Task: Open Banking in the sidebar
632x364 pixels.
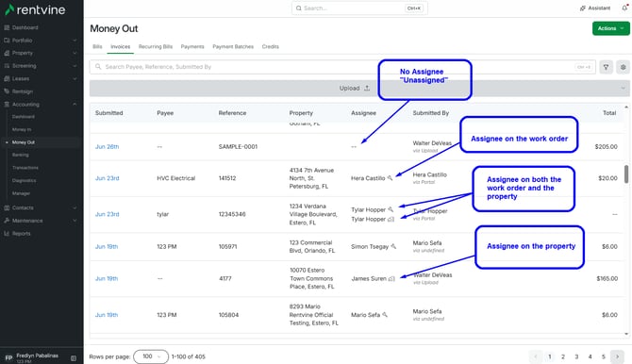Action: click(20, 155)
